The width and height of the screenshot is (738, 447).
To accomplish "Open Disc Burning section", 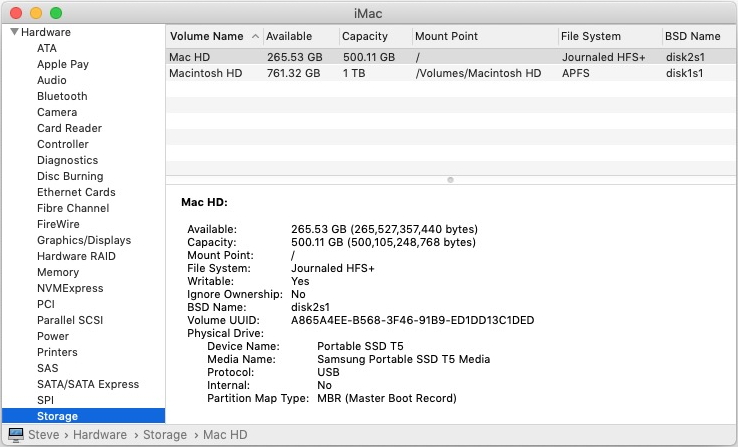I will click(x=70, y=176).
